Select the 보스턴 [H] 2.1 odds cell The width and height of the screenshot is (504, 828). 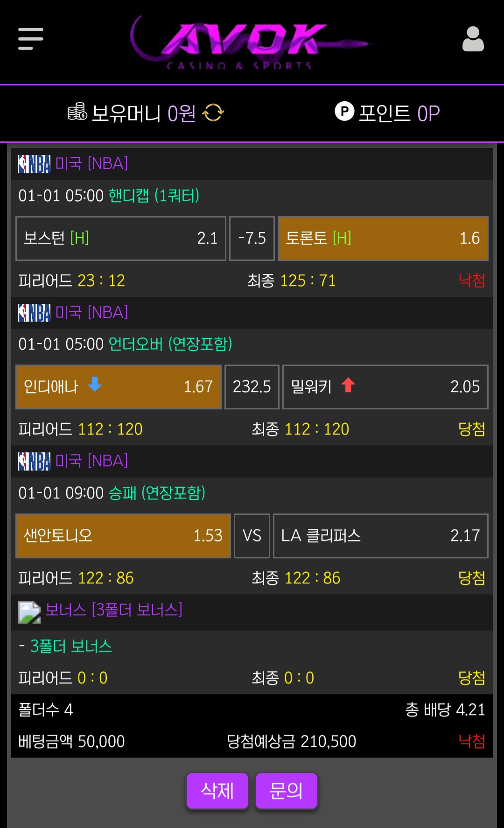[x=121, y=239]
